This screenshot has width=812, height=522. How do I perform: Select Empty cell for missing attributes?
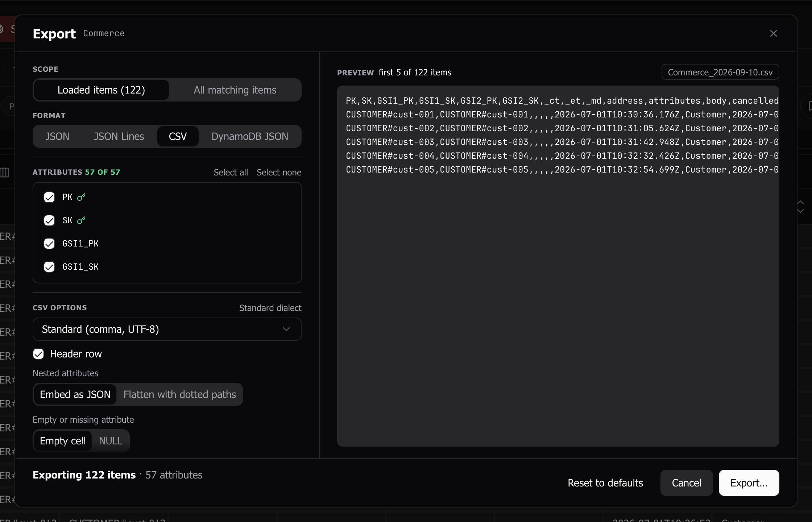[63, 441]
